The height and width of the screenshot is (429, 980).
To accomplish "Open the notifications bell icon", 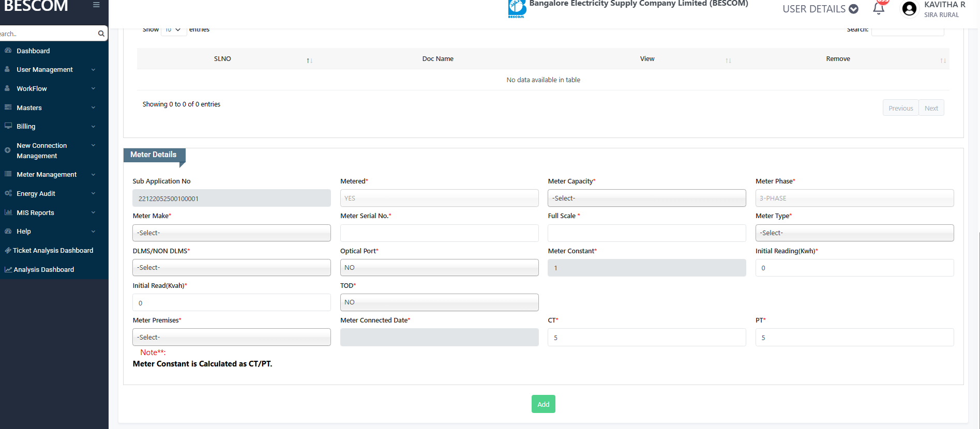I will pyautogui.click(x=878, y=9).
